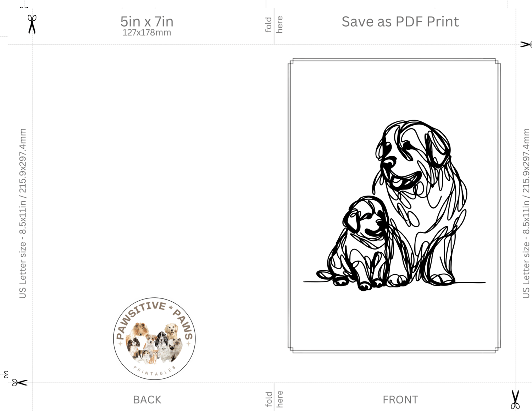
Task: Click the bottom-left scissors icon
Action: click(20, 383)
